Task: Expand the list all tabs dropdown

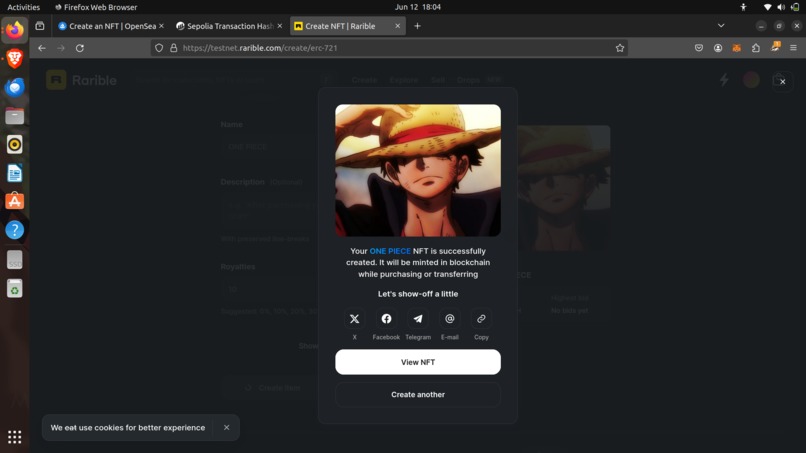Action: point(721,26)
